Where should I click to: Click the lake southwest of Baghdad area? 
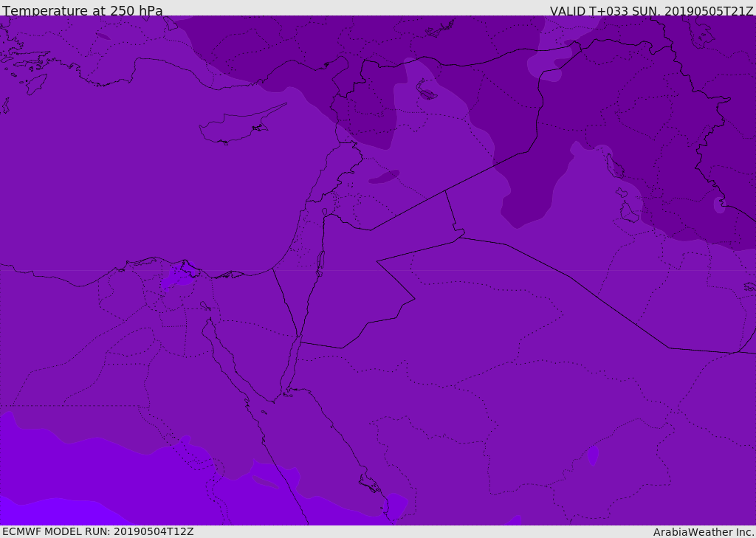[x=628, y=213]
